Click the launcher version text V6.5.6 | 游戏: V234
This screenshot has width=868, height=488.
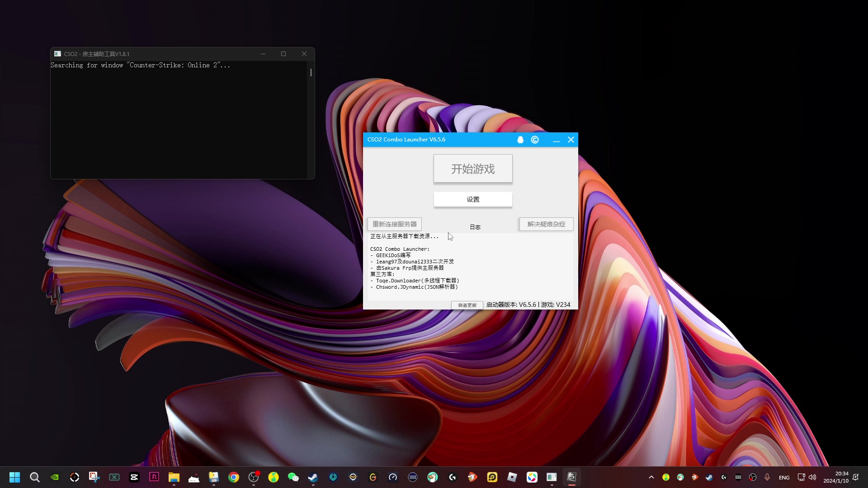[x=528, y=305]
